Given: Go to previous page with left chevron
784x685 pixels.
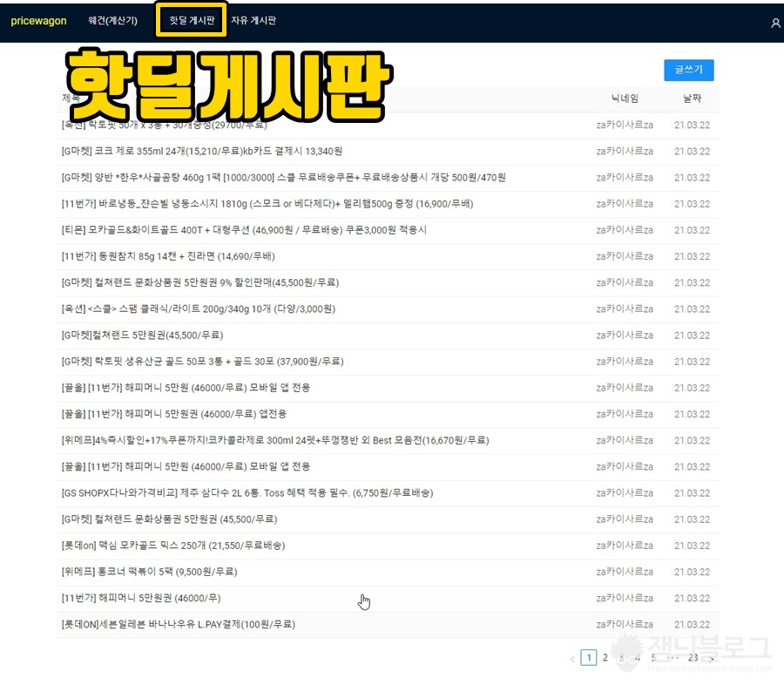Looking at the screenshot, I should click(572, 660).
